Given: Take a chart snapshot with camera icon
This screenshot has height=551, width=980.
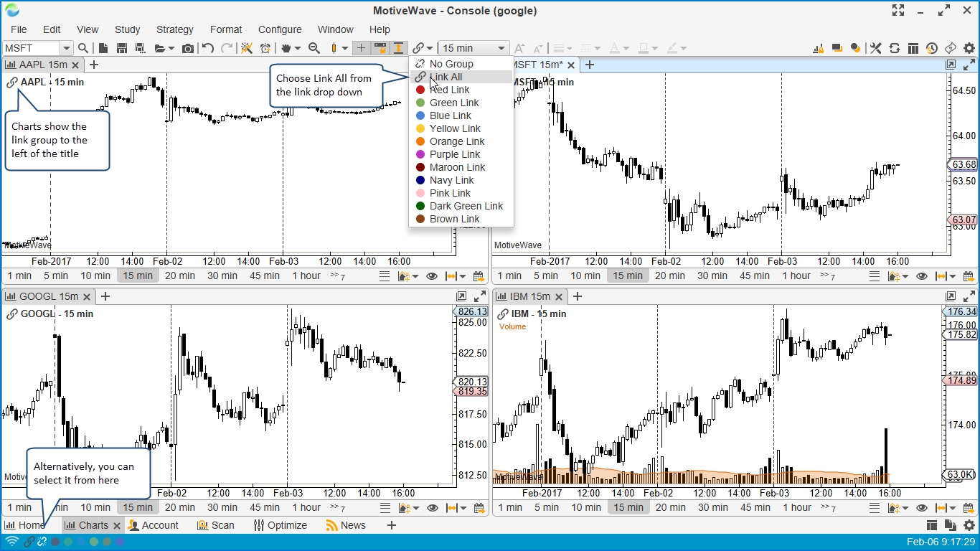Looking at the screenshot, I should tap(188, 48).
